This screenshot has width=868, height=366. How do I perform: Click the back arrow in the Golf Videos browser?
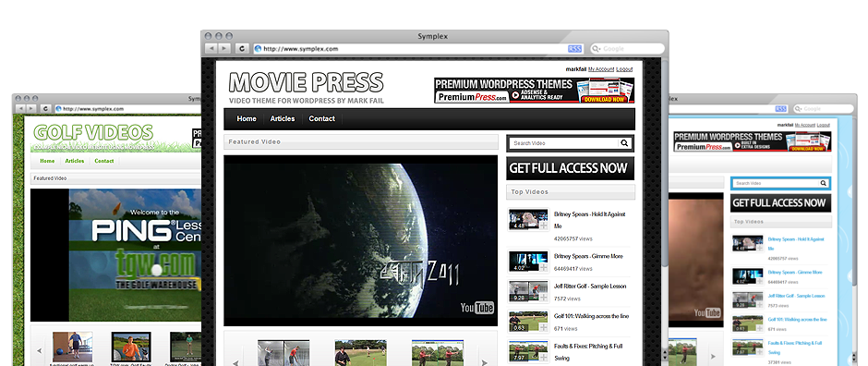(20, 109)
